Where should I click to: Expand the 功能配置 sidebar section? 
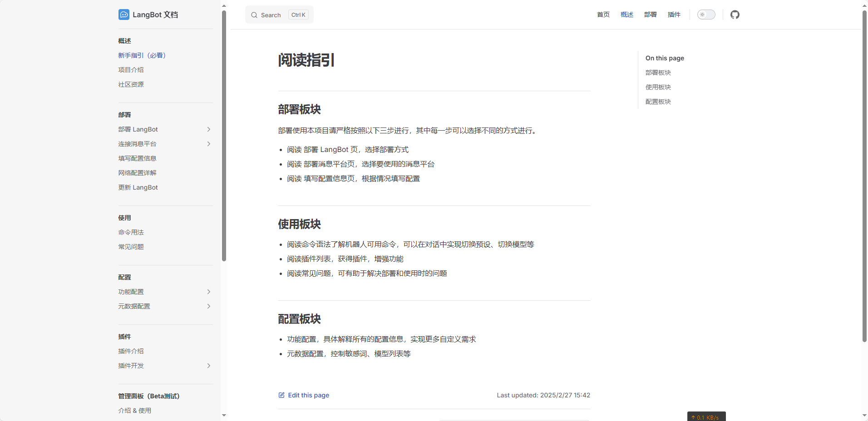[208, 292]
